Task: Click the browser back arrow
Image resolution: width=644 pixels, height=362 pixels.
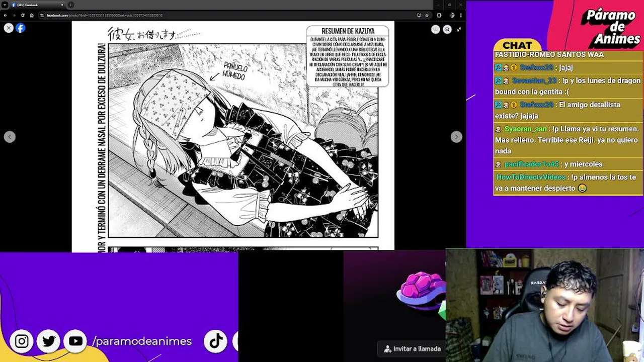Action: [6, 16]
